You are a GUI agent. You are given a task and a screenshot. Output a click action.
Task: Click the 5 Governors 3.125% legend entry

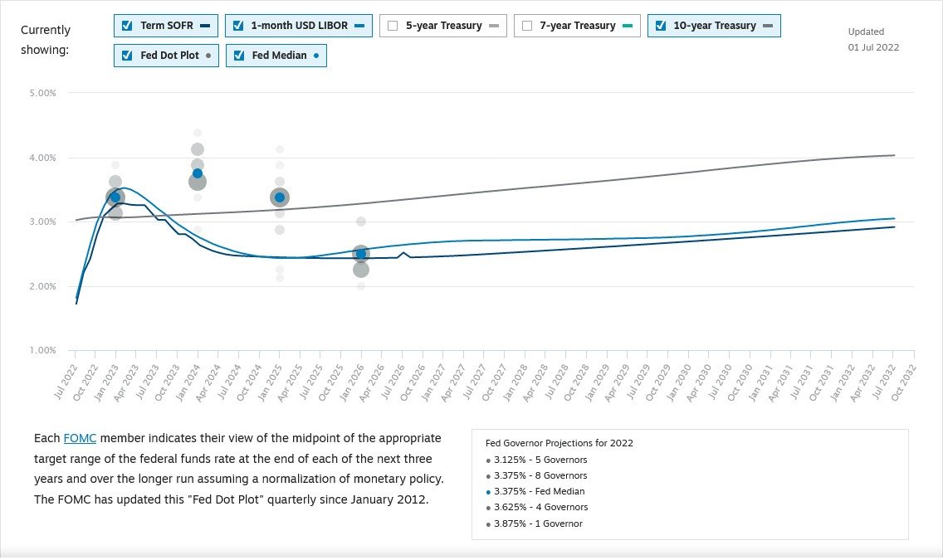[x=540, y=460]
